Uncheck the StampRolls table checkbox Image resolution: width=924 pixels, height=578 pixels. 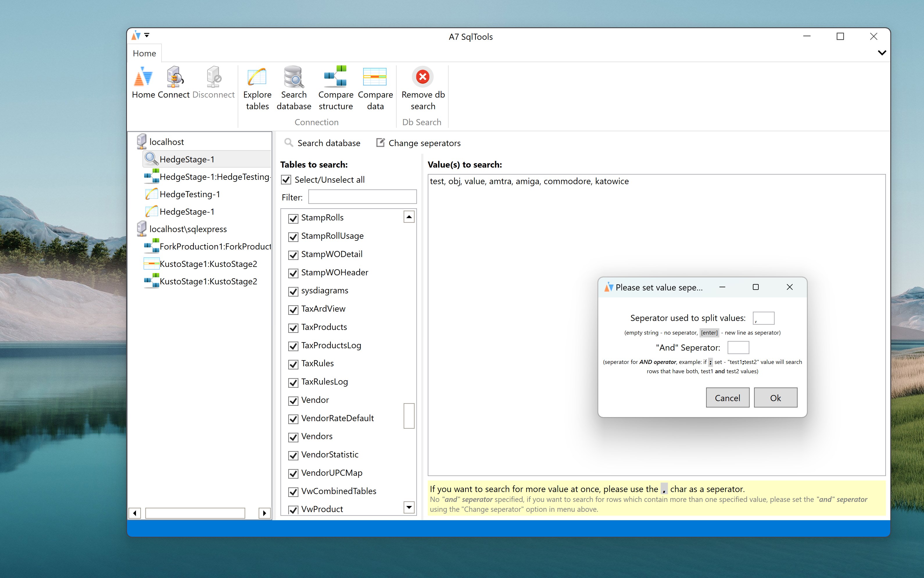(x=293, y=218)
